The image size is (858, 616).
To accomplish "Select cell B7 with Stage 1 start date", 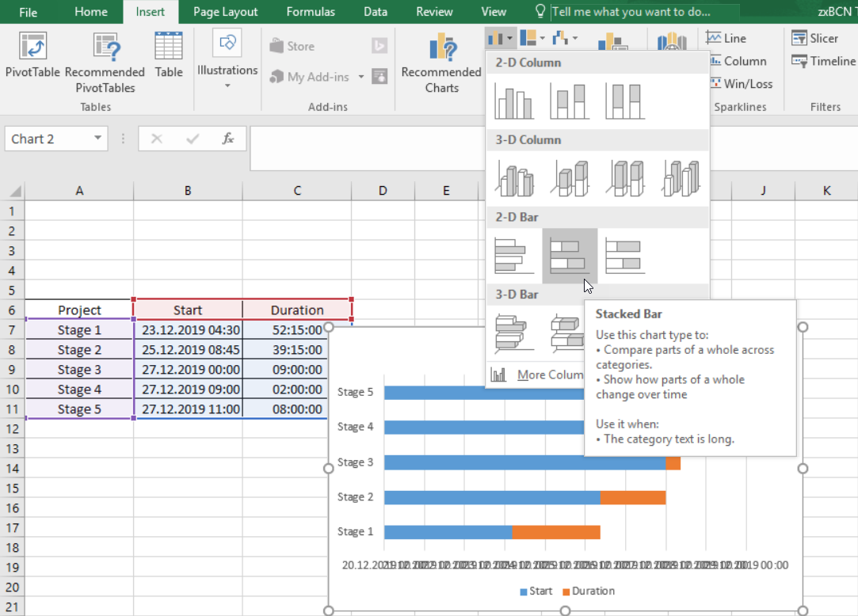I will click(x=188, y=330).
